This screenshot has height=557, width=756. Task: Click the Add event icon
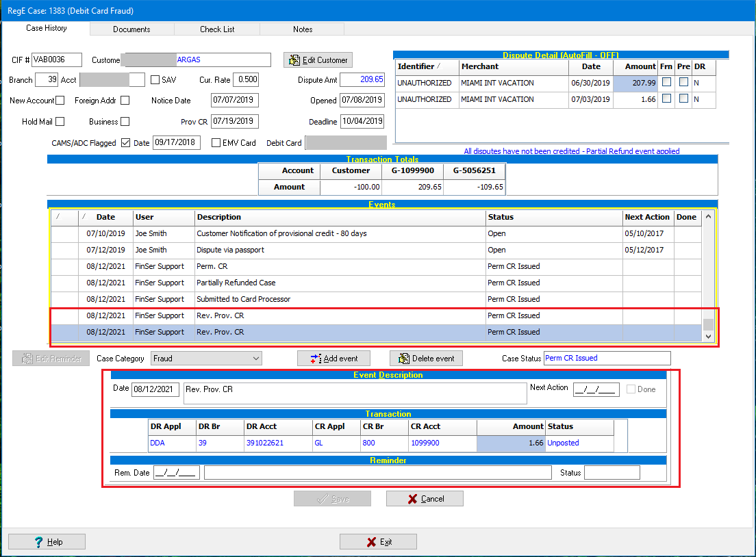coord(316,359)
